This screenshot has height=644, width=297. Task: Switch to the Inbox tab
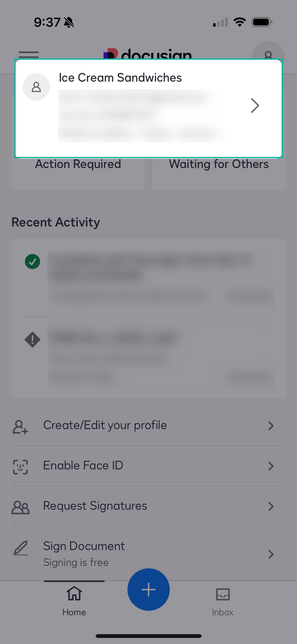[222, 601]
